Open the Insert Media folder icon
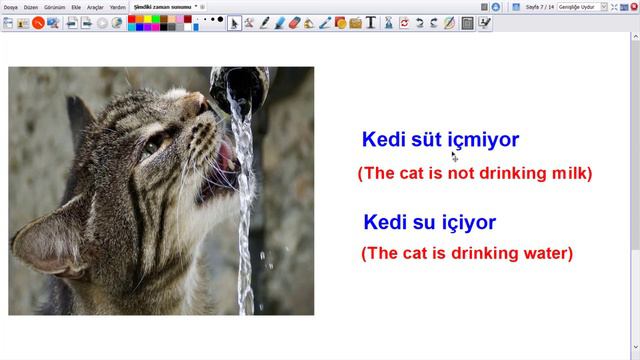The height and width of the screenshot is (360, 640). point(356,23)
